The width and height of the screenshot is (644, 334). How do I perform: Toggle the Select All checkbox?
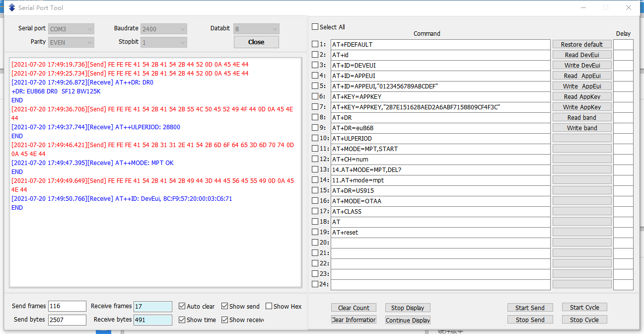[315, 27]
